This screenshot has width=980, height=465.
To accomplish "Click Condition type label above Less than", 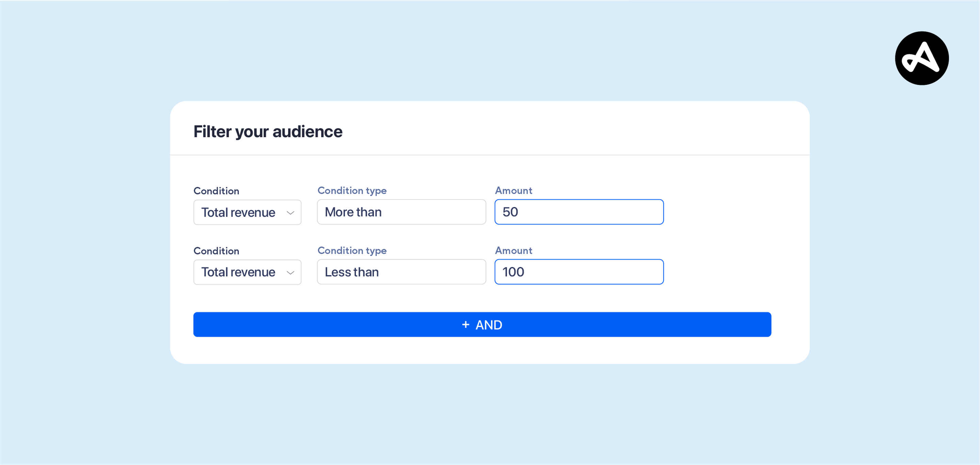I will (x=352, y=251).
